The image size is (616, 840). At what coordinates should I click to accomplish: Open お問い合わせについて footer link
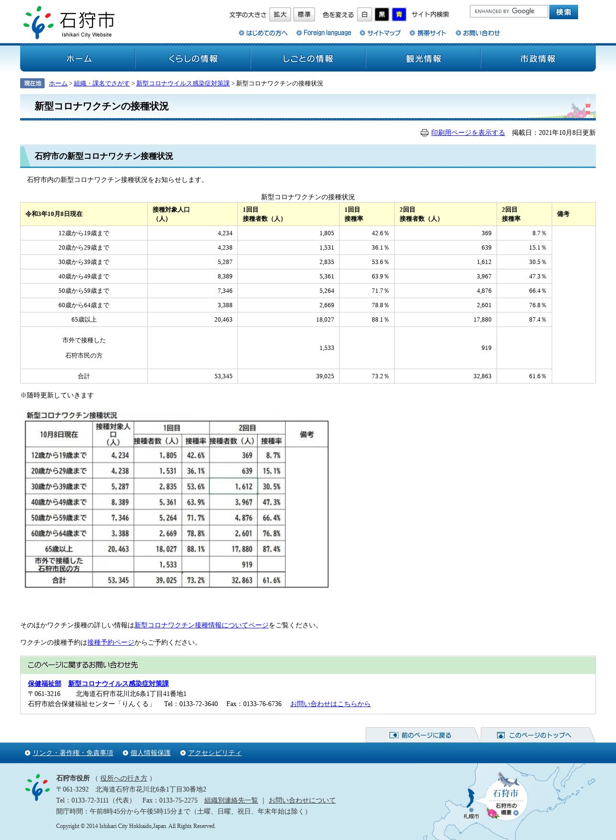click(302, 801)
